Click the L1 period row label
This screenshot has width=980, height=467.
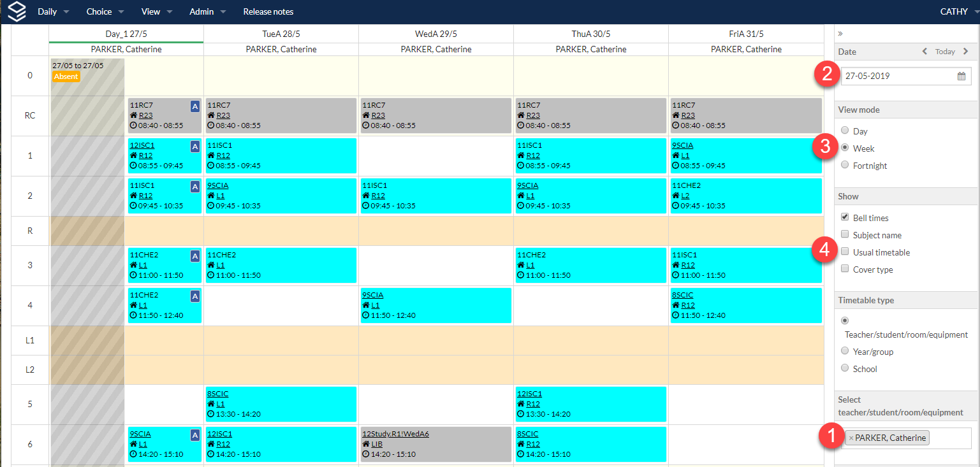pos(30,340)
